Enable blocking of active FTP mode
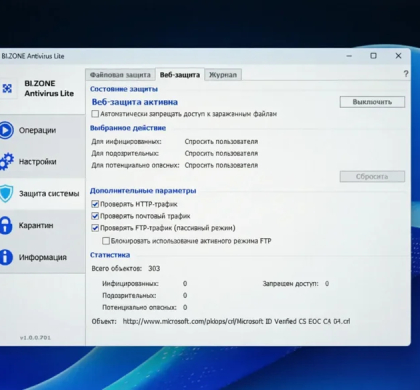Screen dimensions: 420x390 click(106, 241)
